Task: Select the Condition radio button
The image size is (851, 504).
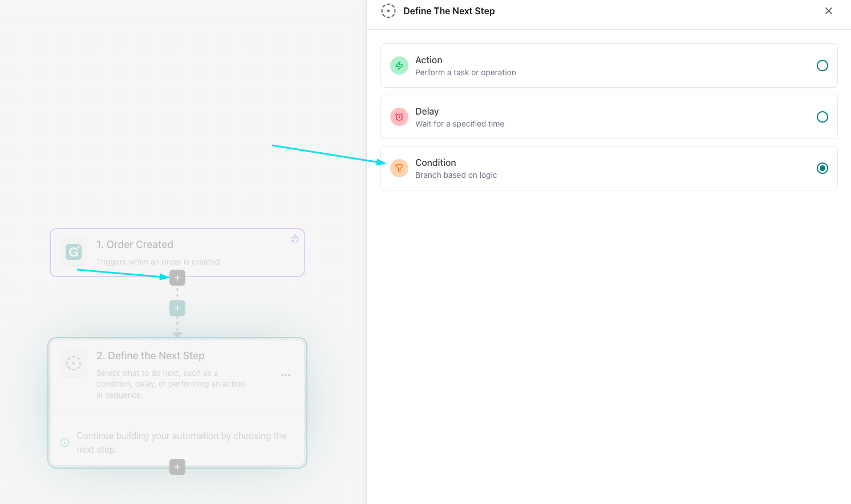Action: click(822, 168)
